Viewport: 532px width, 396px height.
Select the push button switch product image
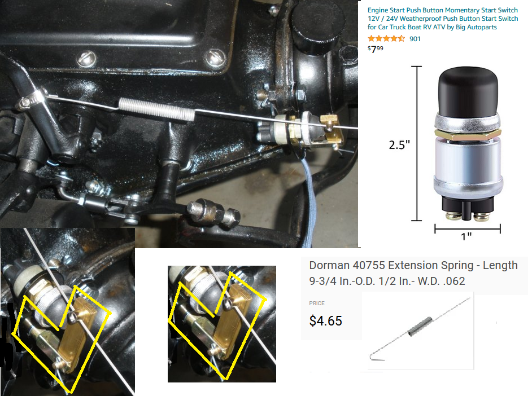click(x=468, y=144)
